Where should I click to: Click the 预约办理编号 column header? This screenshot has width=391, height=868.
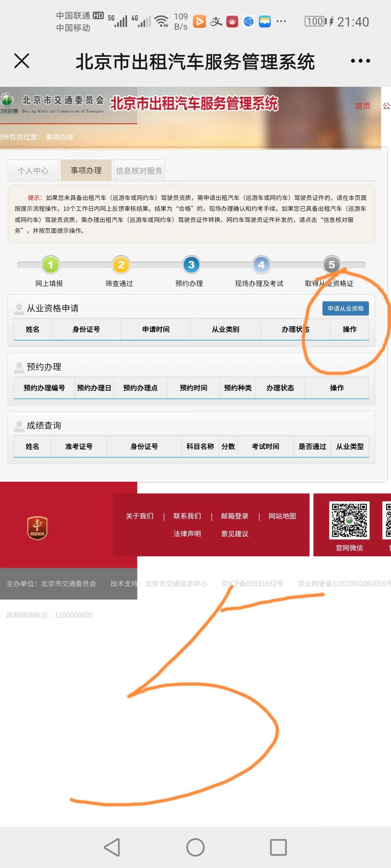44,388
